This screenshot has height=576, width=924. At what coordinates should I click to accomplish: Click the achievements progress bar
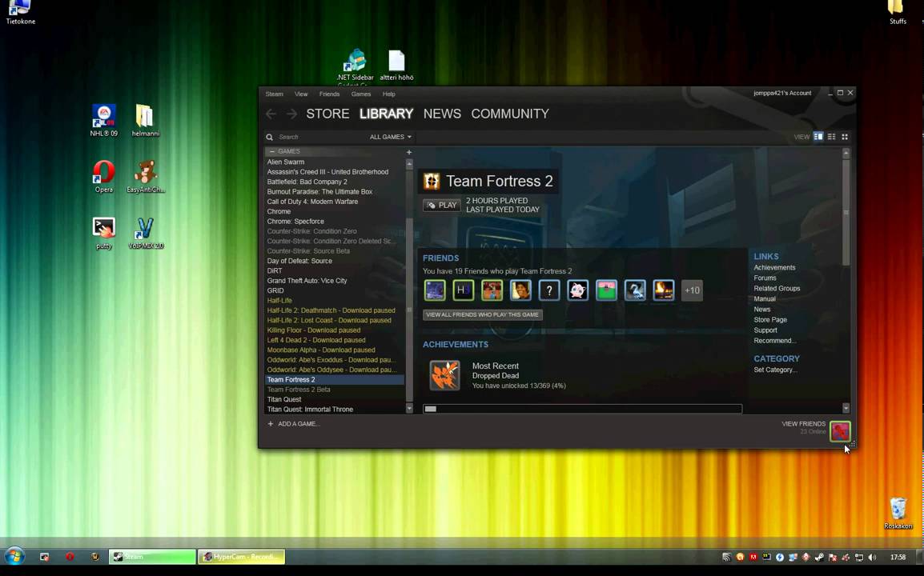[x=582, y=409]
